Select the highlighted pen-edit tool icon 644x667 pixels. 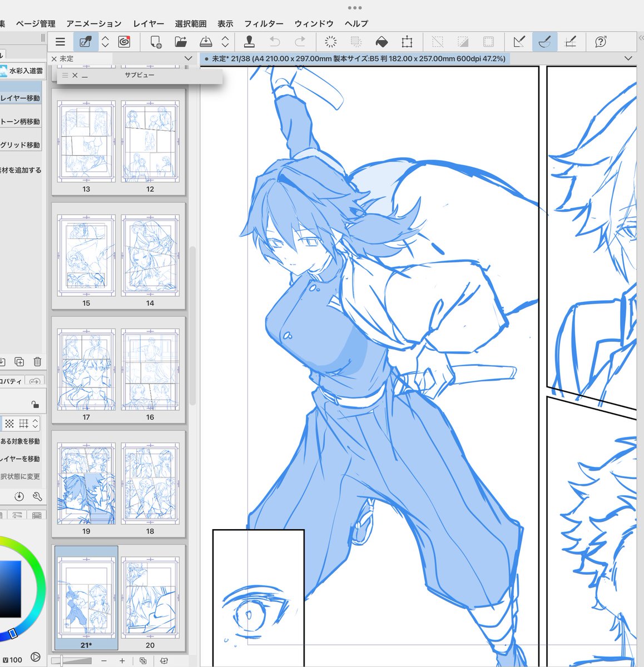pos(86,42)
